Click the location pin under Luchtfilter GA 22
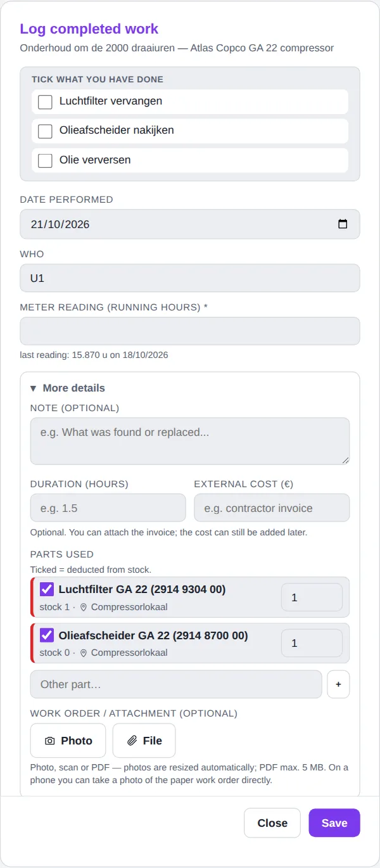Screen dimensions: 380x868 coord(83,607)
